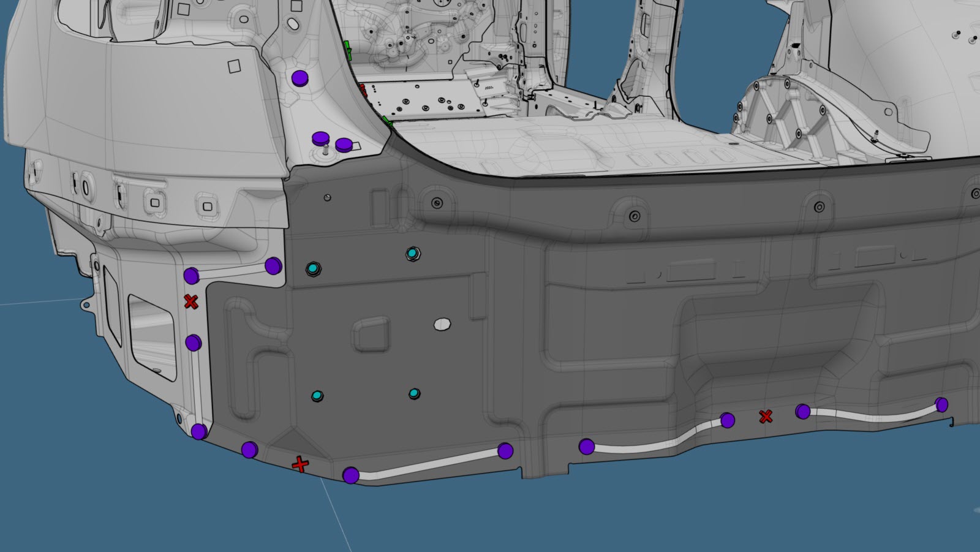Pick the purple marker starting the leftmost white seam

click(351, 475)
